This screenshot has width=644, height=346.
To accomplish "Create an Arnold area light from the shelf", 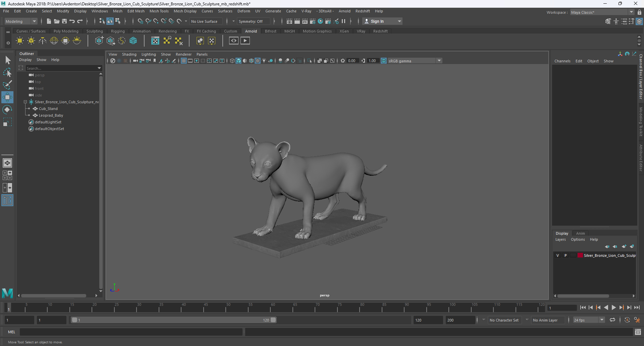I will [x=20, y=41].
